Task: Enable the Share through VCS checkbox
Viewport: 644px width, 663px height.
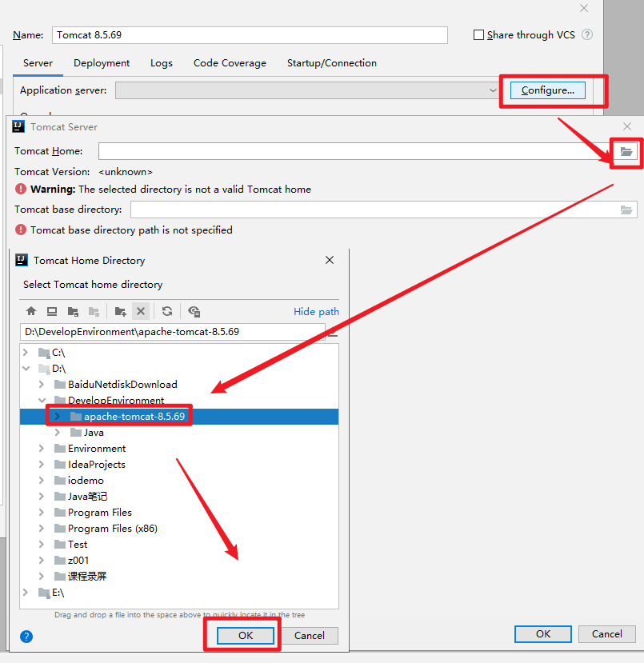Action: (x=478, y=34)
